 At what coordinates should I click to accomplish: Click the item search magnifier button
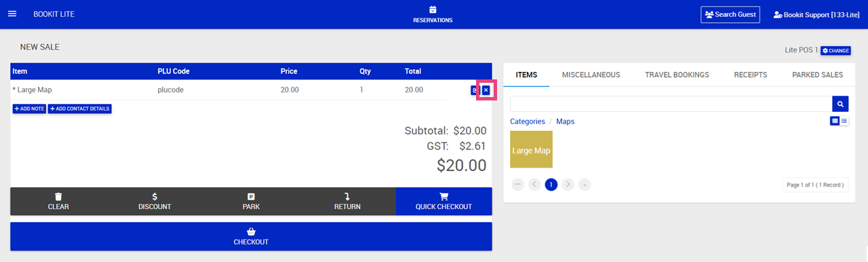click(840, 104)
